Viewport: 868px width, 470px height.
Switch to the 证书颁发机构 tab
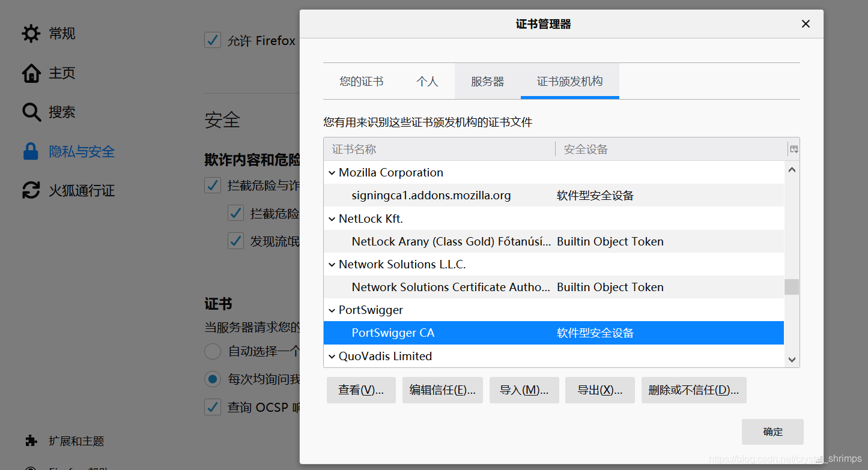pos(569,81)
